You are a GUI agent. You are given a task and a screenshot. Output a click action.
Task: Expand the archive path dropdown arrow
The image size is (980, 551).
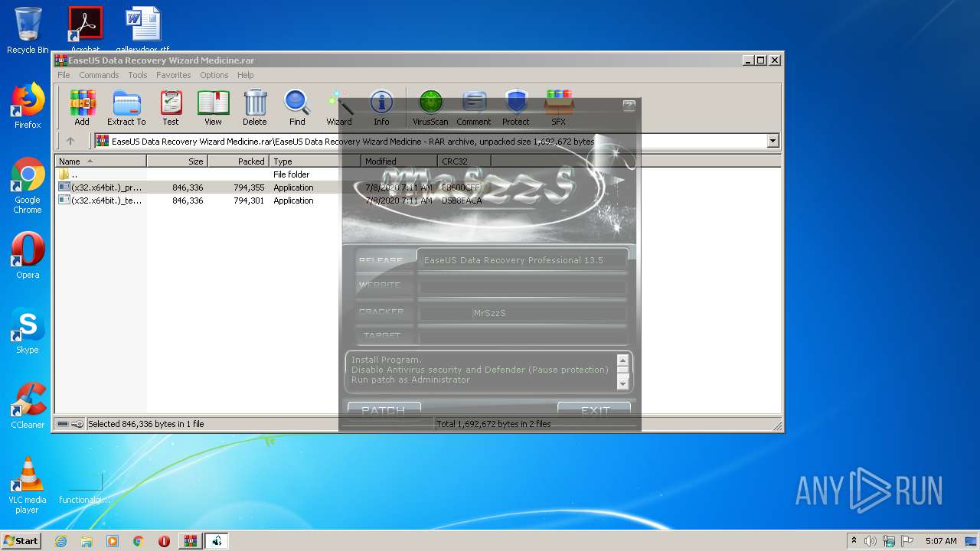[773, 141]
